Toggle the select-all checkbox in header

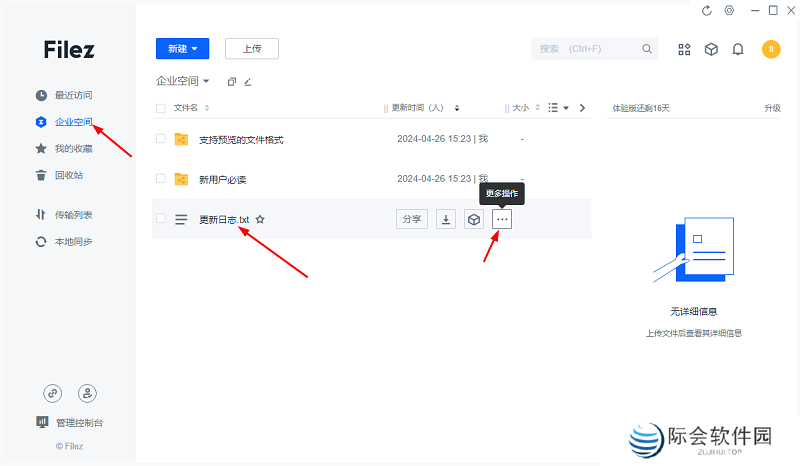point(161,108)
